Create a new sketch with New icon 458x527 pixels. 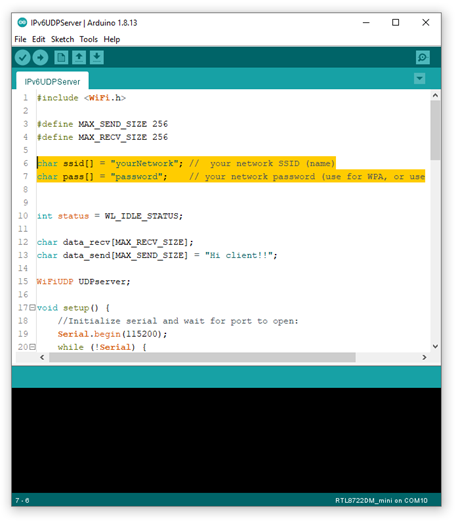[x=61, y=57]
